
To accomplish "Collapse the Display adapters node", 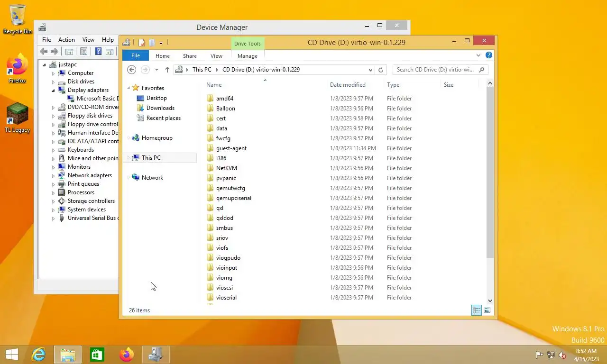I will [x=54, y=90].
